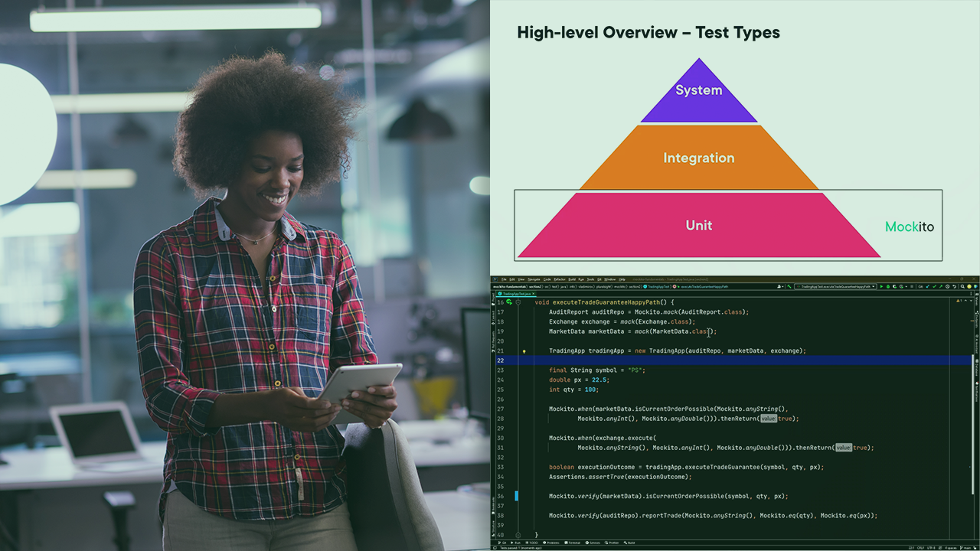Viewport: 980px width, 551px height.
Task: Open the Terminal tool window
Action: pyautogui.click(x=573, y=543)
